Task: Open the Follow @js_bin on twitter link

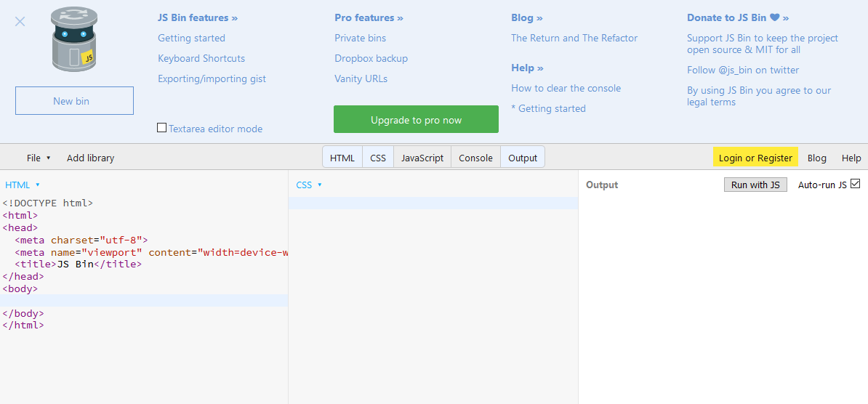Action: [x=743, y=70]
